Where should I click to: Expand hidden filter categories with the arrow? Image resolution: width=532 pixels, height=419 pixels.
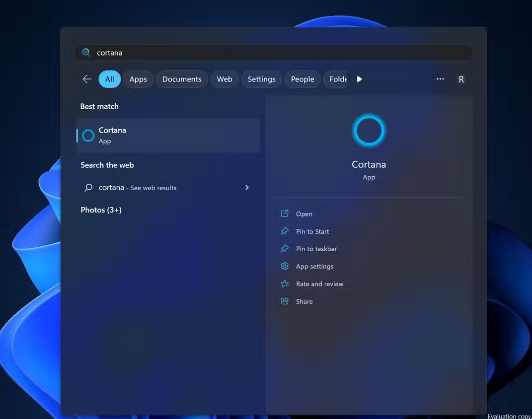click(359, 79)
